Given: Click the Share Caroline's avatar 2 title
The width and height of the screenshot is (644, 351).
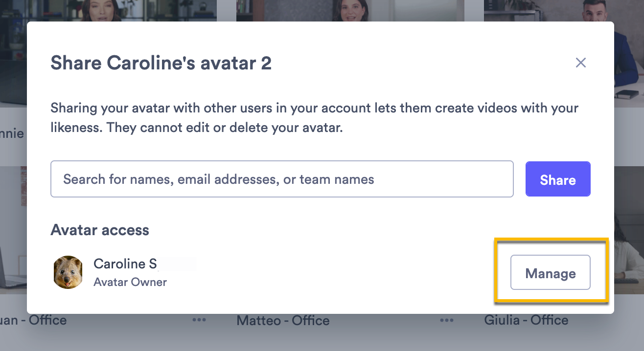Looking at the screenshot, I should tap(161, 63).
